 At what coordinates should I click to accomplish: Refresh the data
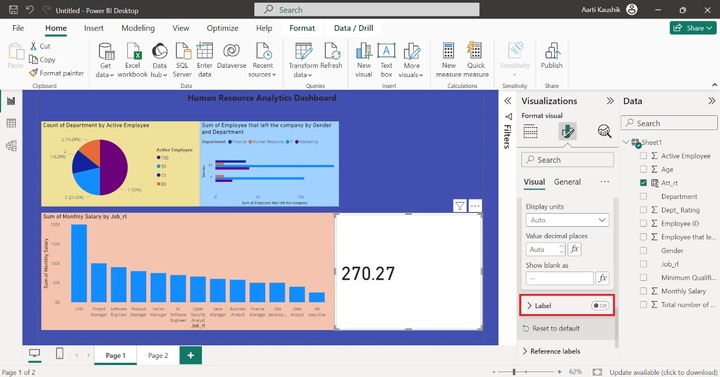pos(332,56)
